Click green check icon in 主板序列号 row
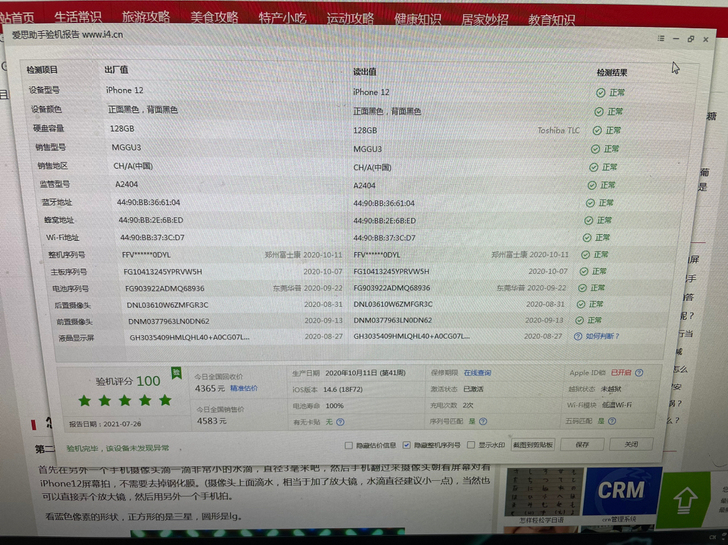Viewport: 728px width, 545px height. tap(584, 272)
